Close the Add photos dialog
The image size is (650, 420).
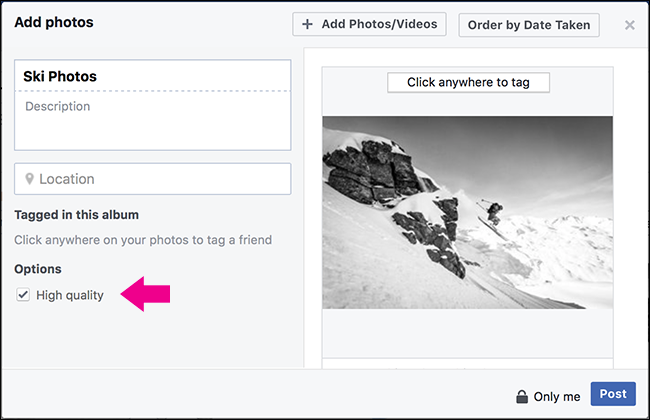coord(629,25)
